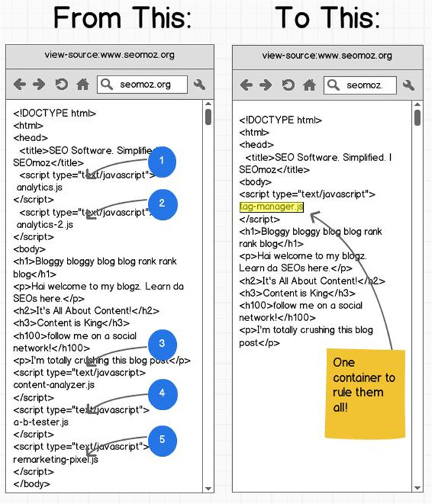Viewport: 432px width, 504px height.
Task: Click the back arrow in the right browser
Action: coord(247,85)
